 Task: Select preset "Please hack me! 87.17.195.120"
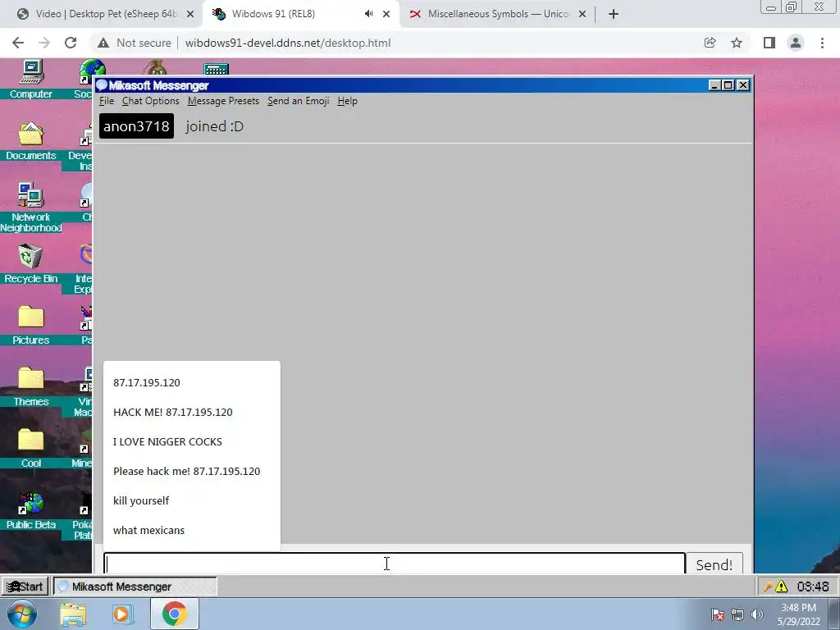coord(192,471)
